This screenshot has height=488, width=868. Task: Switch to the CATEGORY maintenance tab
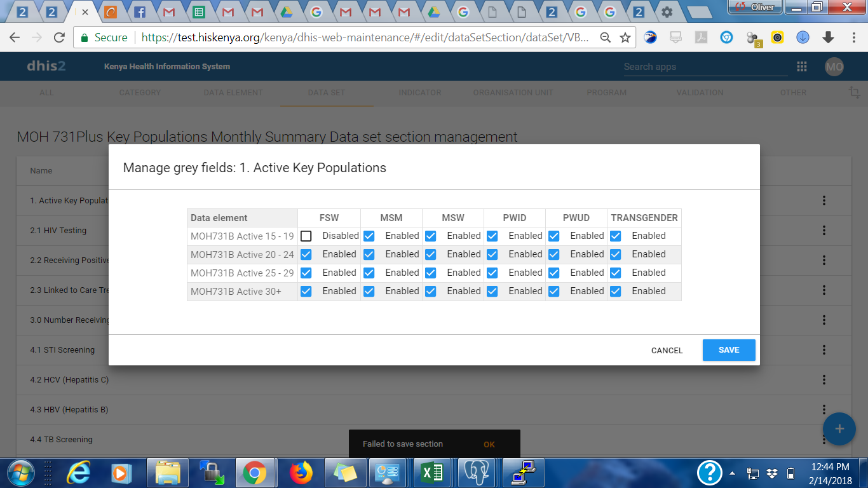pyautogui.click(x=140, y=93)
